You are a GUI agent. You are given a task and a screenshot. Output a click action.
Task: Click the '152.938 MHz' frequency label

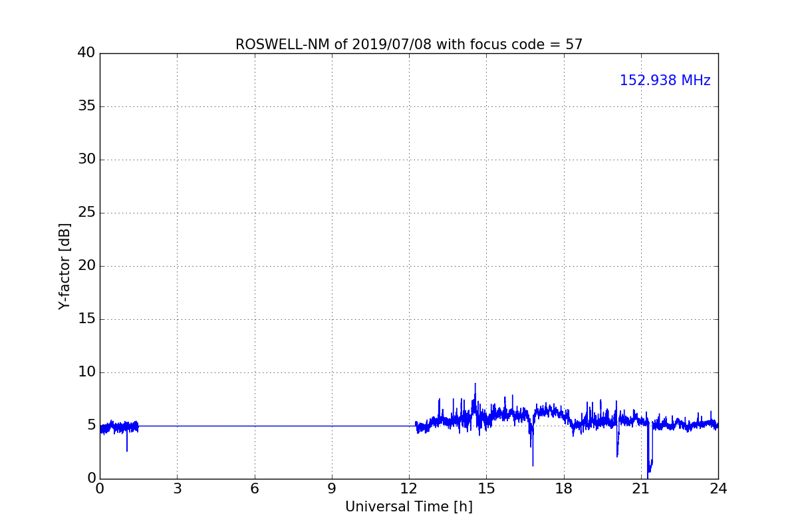[x=665, y=80]
